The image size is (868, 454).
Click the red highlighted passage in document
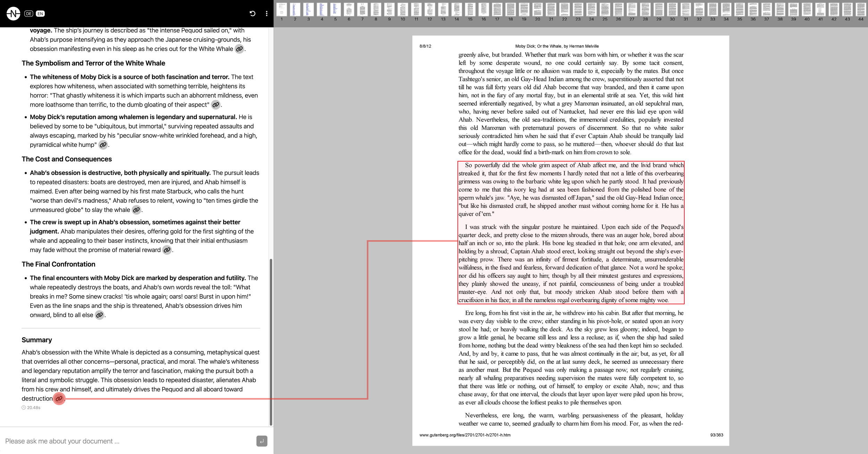(571, 232)
